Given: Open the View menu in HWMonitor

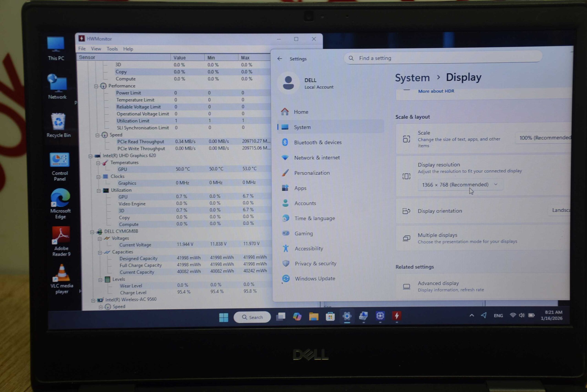Looking at the screenshot, I should click(x=96, y=49).
